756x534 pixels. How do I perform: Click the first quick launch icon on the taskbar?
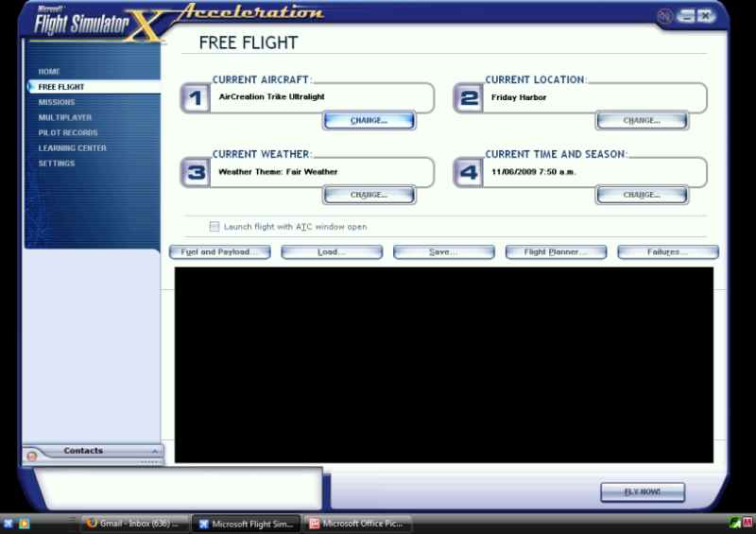pyautogui.click(x=9, y=524)
